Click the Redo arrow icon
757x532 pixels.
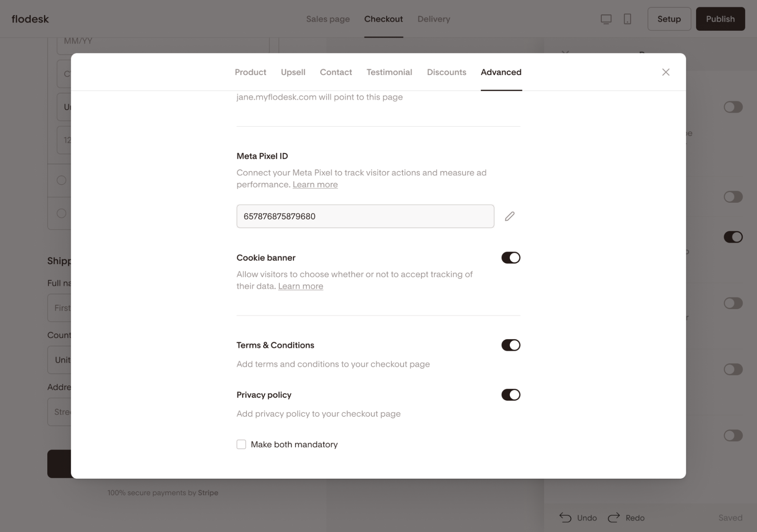click(614, 517)
